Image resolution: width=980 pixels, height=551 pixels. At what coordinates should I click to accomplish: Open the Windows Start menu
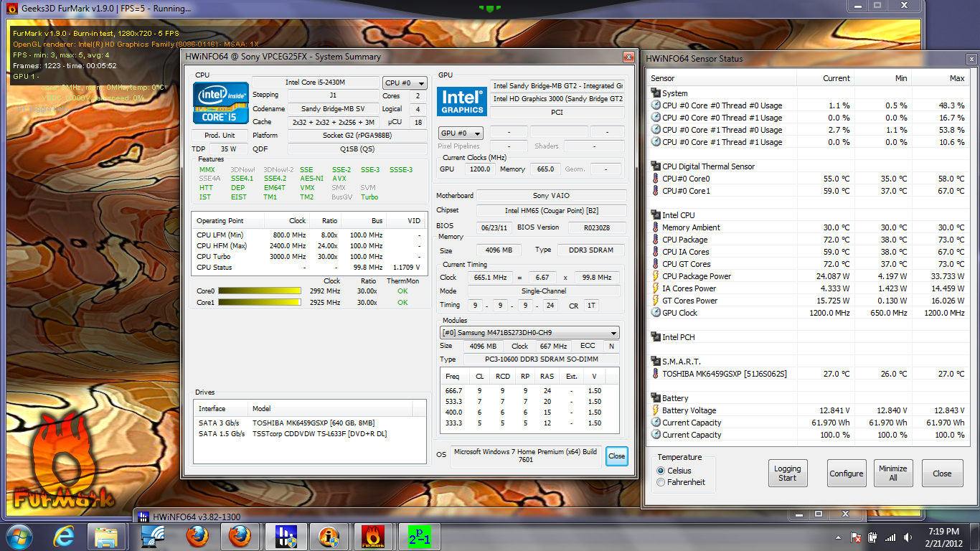tap(19, 537)
